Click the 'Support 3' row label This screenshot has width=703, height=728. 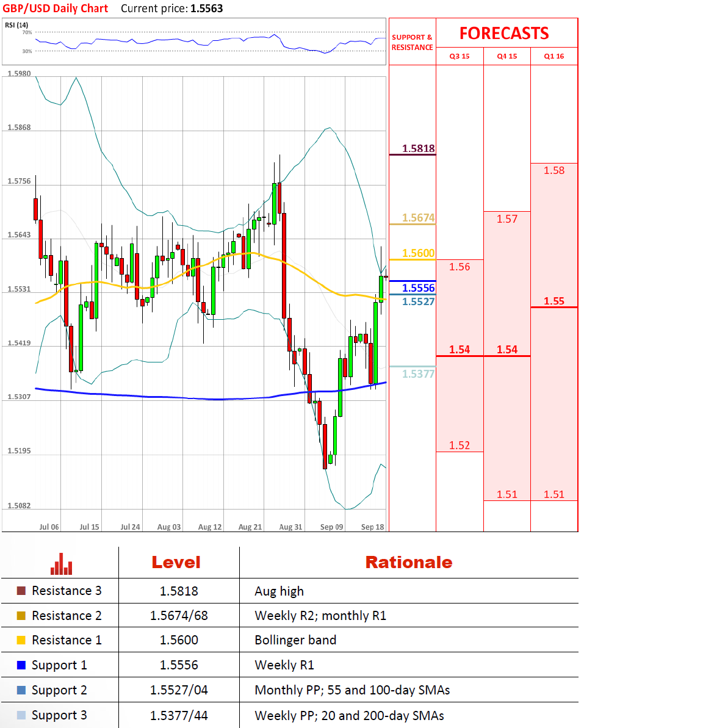point(59,715)
